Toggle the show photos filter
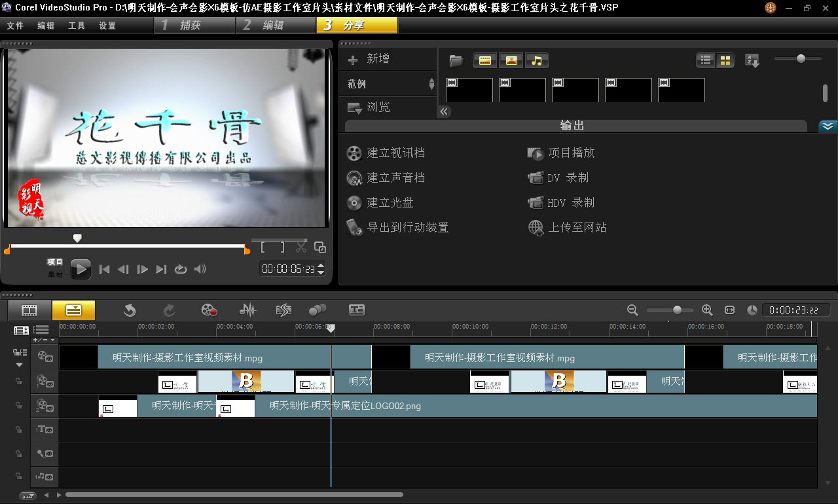The height and width of the screenshot is (504, 838). click(511, 61)
